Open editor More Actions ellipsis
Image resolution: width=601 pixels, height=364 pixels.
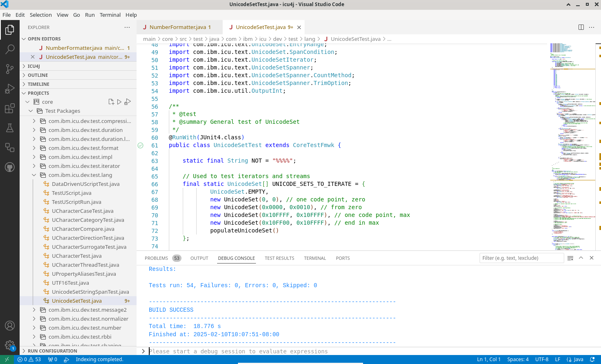point(592,27)
